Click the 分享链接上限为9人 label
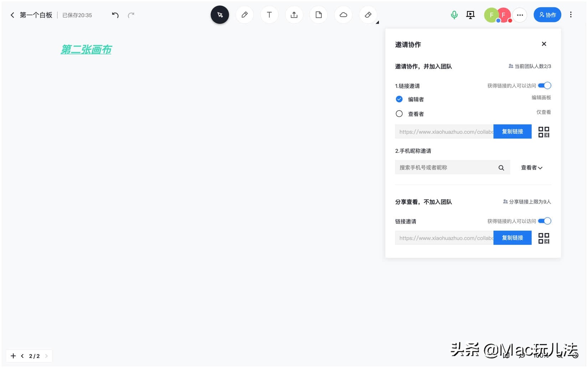588x368 pixels. click(527, 202)
